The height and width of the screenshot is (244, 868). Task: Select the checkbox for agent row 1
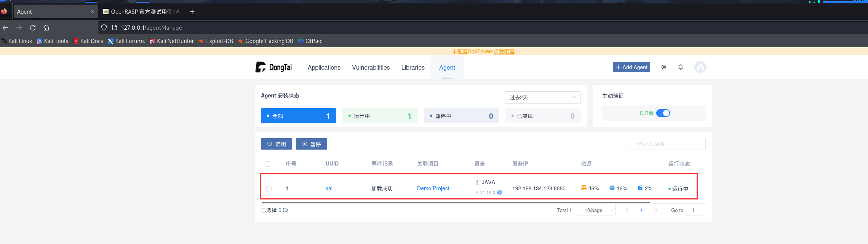click(x=269, y=189)
